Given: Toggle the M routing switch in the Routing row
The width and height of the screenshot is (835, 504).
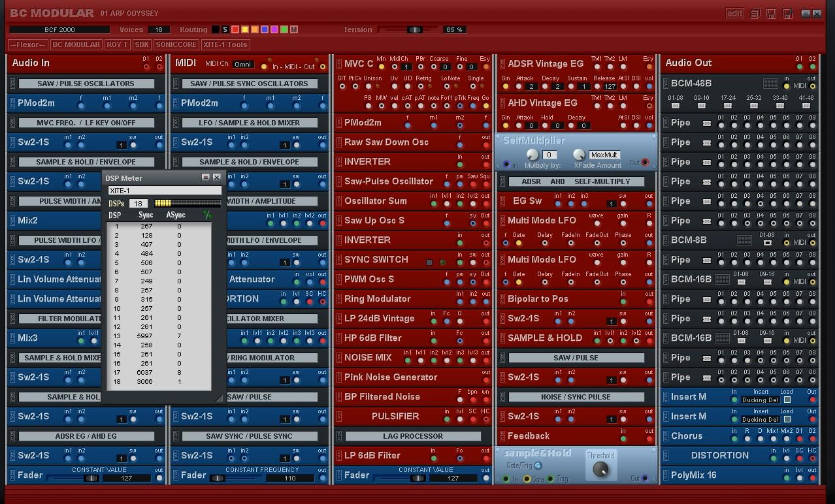Looking at the screenshot, I should tap(294, 29).
